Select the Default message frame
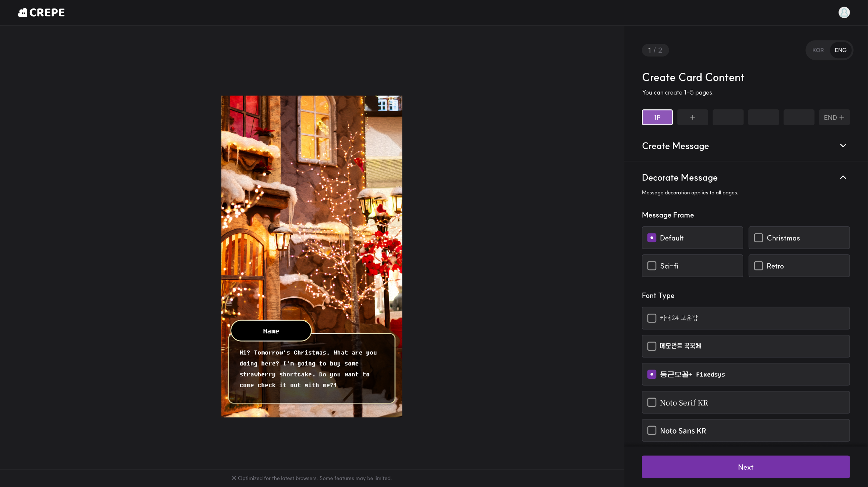 pos(692,238)
